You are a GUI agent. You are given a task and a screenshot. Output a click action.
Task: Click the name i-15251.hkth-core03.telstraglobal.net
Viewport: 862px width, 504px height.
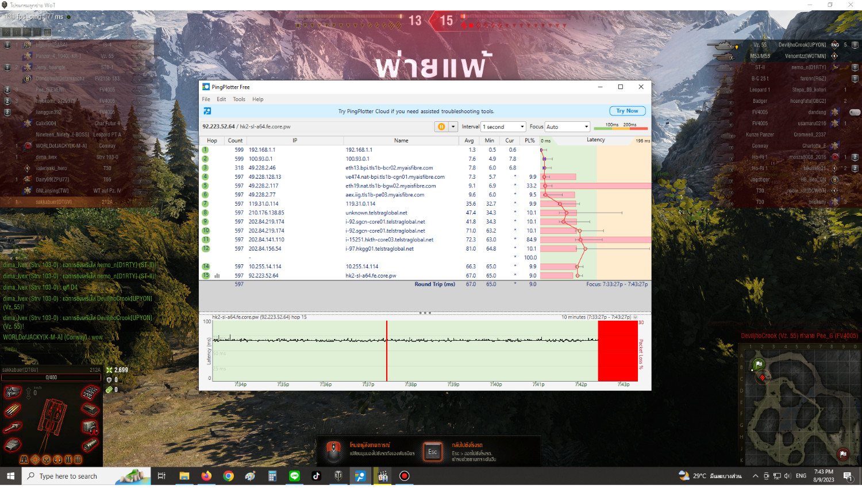[x=389, y=240]
